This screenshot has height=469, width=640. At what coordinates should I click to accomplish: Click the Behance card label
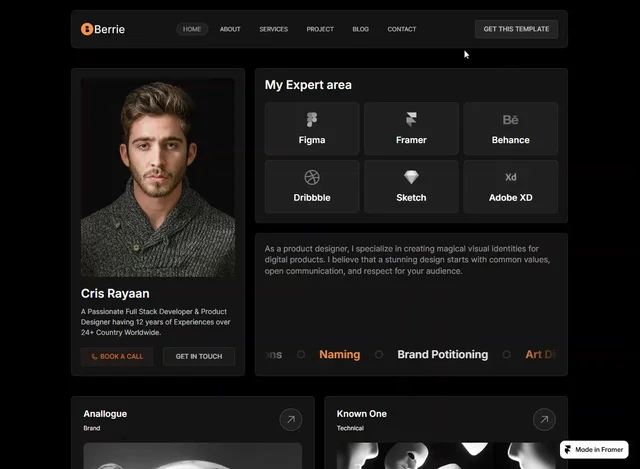511,140
